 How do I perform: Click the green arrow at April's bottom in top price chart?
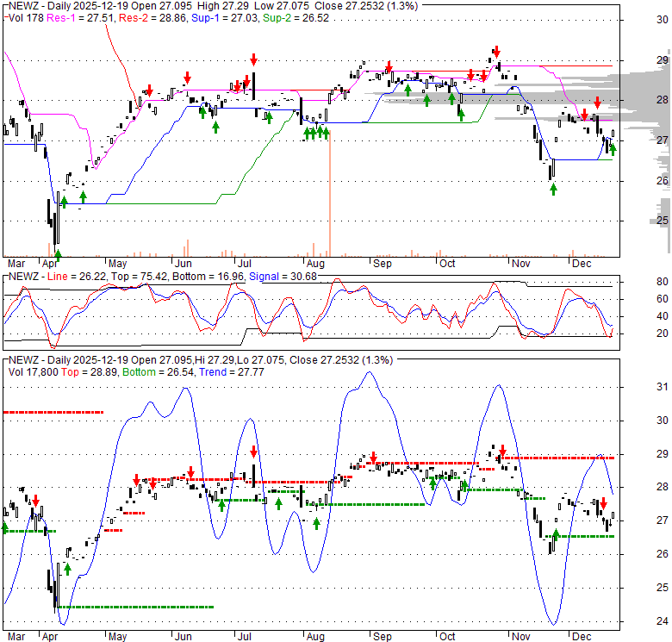58,254
